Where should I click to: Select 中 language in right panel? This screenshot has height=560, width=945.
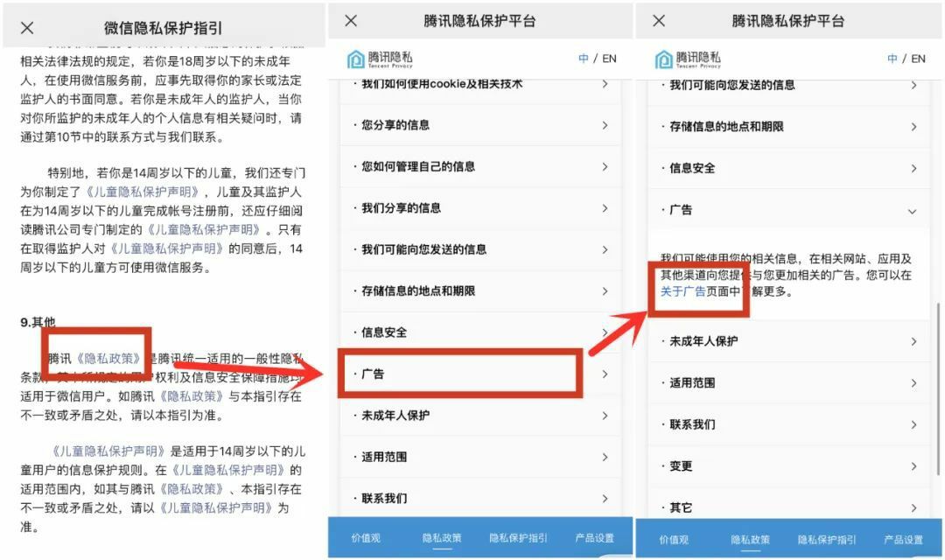pyautogui.click(x=892, y=59)
